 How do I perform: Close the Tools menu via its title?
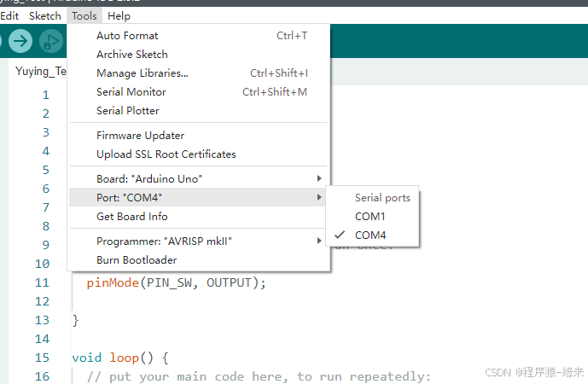click(x=84, y=16)
